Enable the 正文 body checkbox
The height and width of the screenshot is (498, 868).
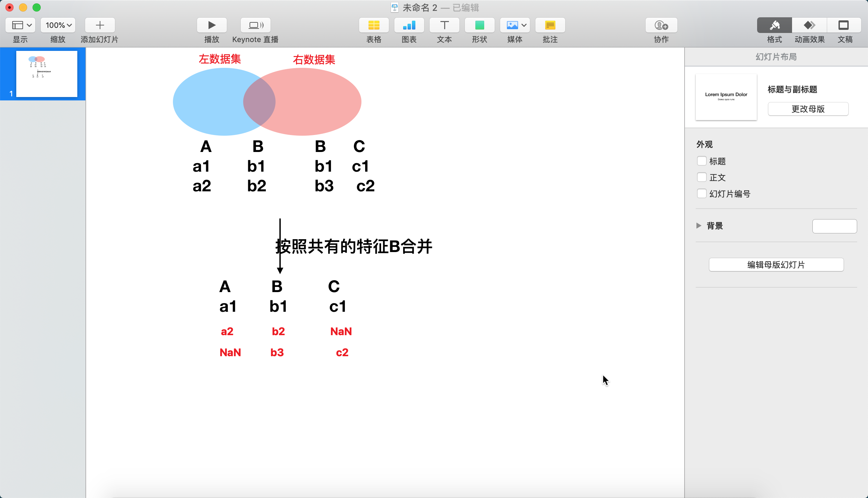tap(702, 177)
